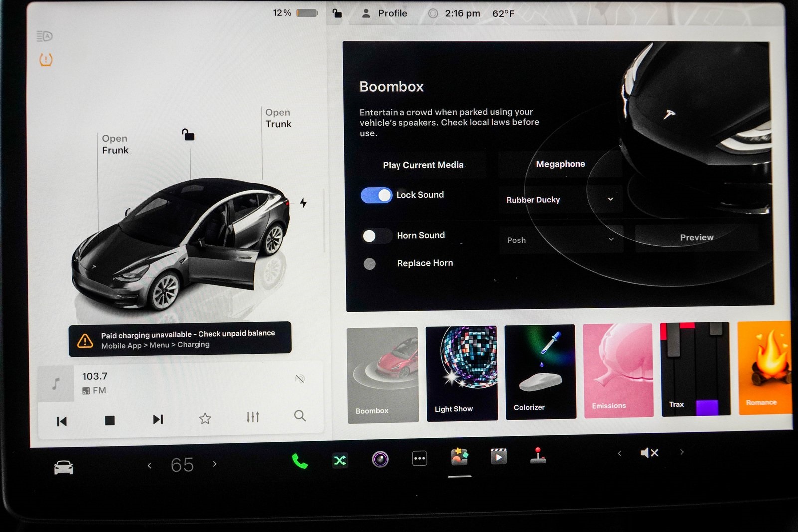The image size is (798, 532).
Task: Expand the Rubber Ducky sound dropdown
Action: click(x=560, y=200)
